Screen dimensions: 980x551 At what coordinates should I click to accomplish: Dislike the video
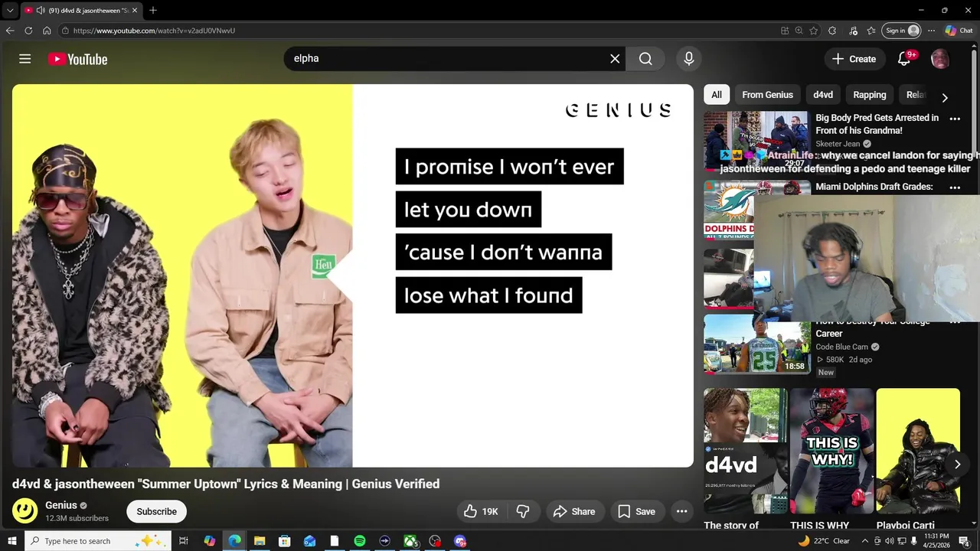click(523, 511)
